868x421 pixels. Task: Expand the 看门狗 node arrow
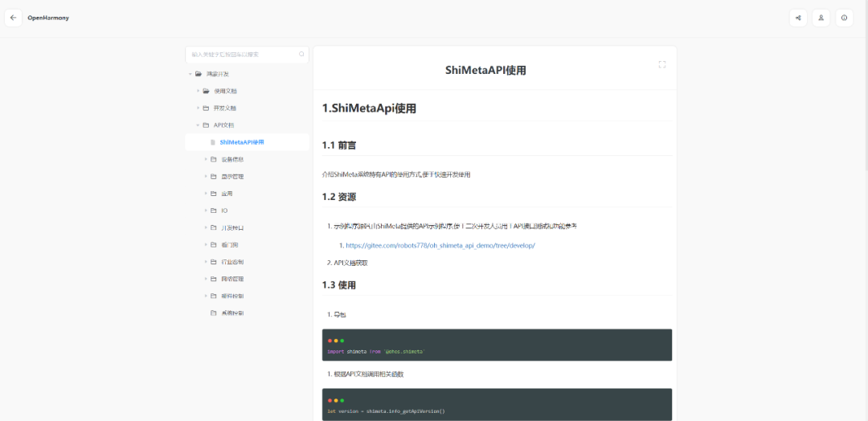(x=206, y=244)
